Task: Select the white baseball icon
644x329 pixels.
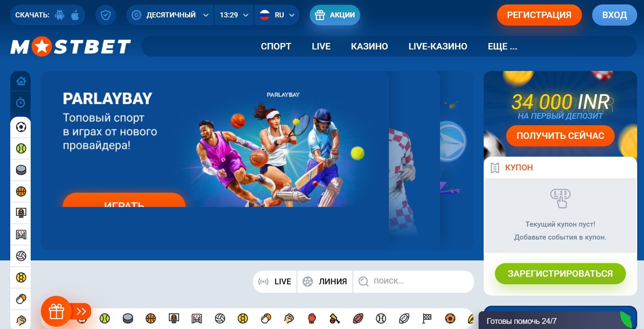Action: coord(381,318)
